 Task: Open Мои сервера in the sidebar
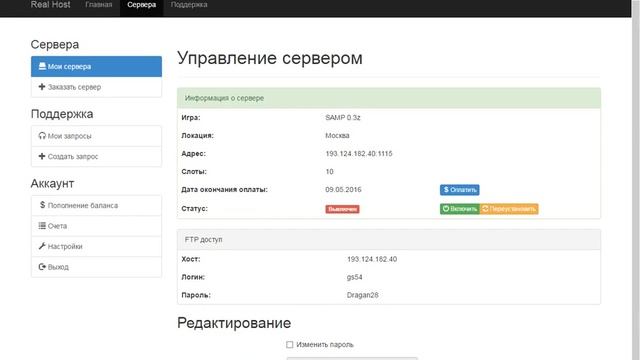pyautogui.click(x=96, y=67)
